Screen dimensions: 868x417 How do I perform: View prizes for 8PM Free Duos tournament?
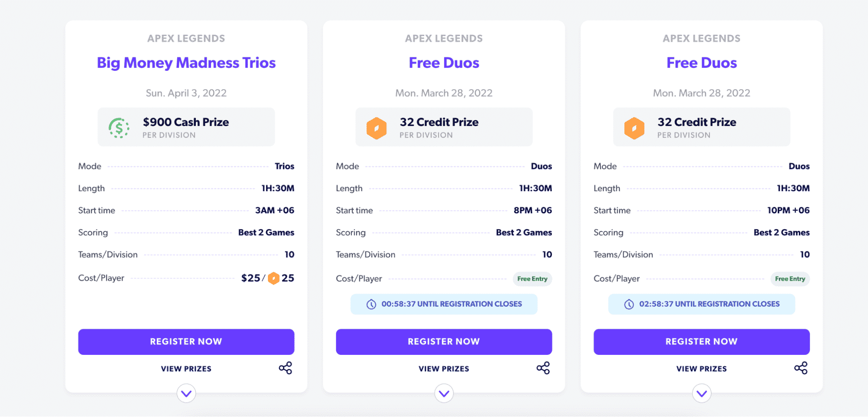444,369
